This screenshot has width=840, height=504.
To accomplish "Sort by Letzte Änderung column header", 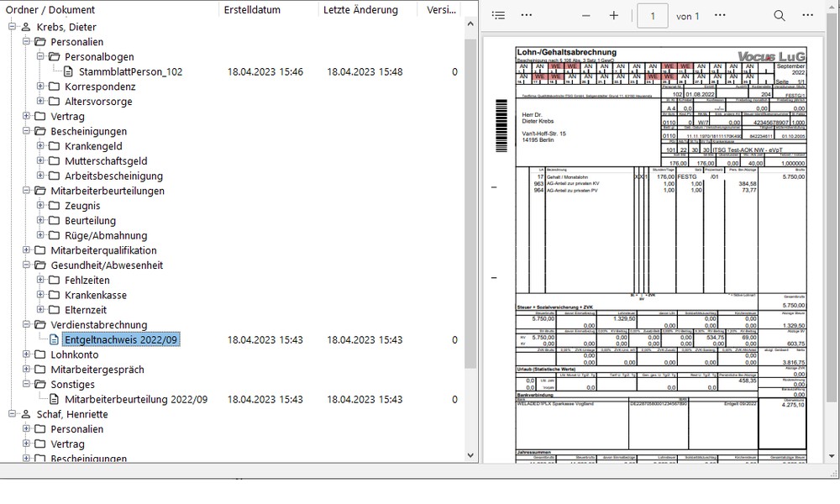I will point(360,10).
